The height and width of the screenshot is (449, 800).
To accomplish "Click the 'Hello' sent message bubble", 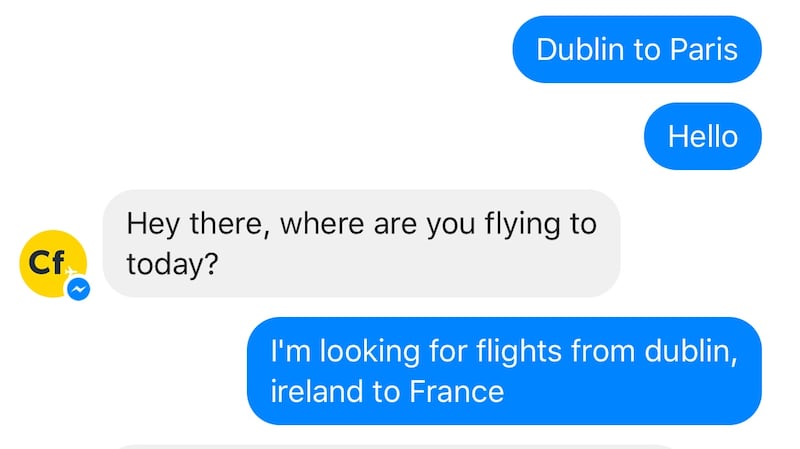I will click(x=702, y=136).
